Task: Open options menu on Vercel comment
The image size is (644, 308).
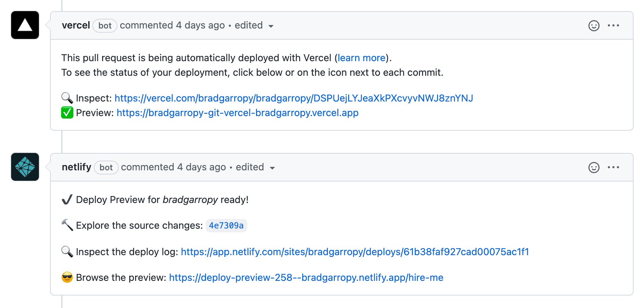Action: [613, 26]
